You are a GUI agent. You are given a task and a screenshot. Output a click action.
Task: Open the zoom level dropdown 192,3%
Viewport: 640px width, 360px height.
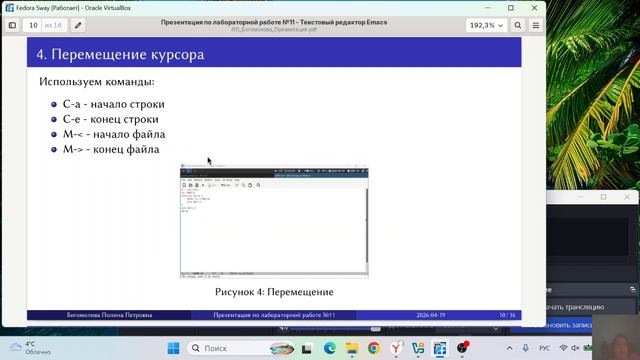click(x=486, y=25)
